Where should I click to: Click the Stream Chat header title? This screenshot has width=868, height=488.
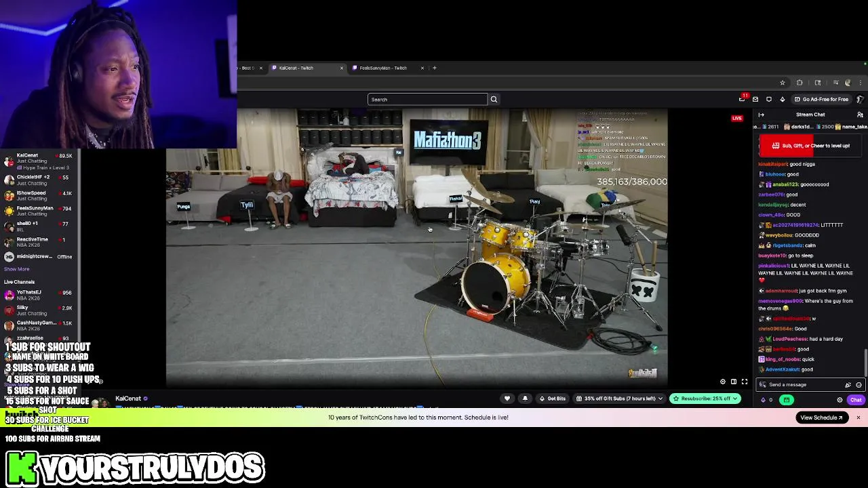(810, 115)
